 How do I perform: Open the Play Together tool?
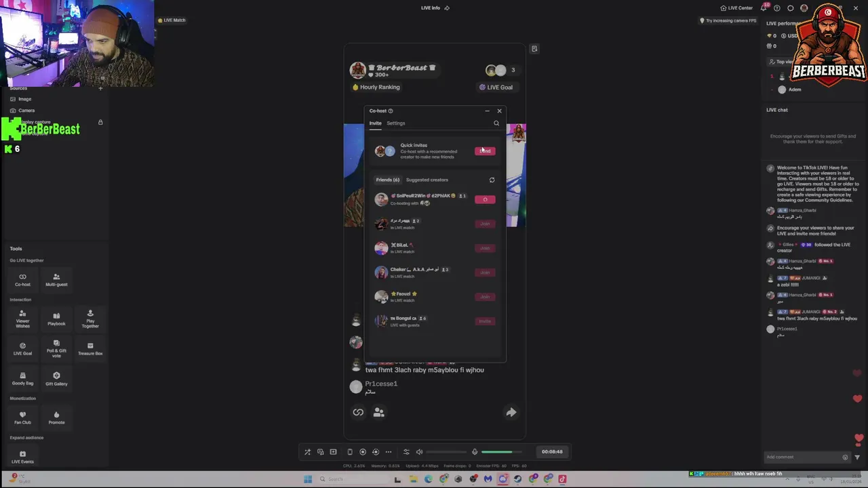pyautogui.click(x=90, y=319)
